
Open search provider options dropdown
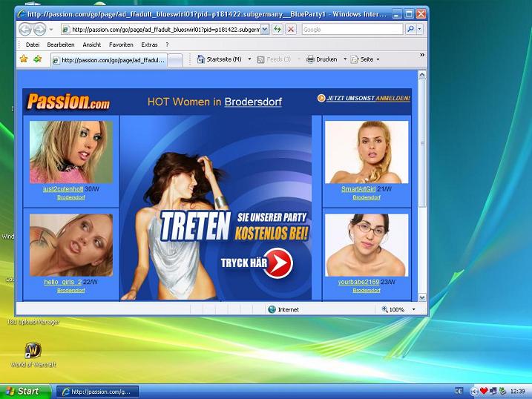420,30
